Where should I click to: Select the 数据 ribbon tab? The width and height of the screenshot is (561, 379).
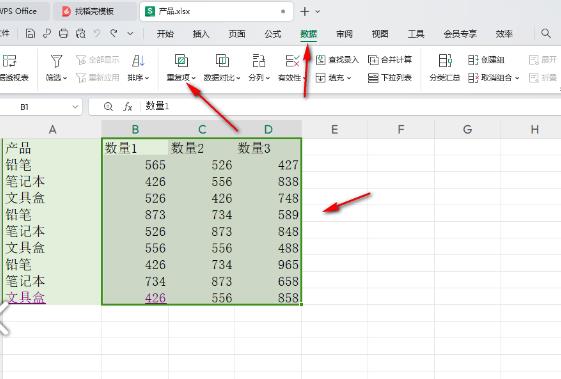(x=308, y=34)
